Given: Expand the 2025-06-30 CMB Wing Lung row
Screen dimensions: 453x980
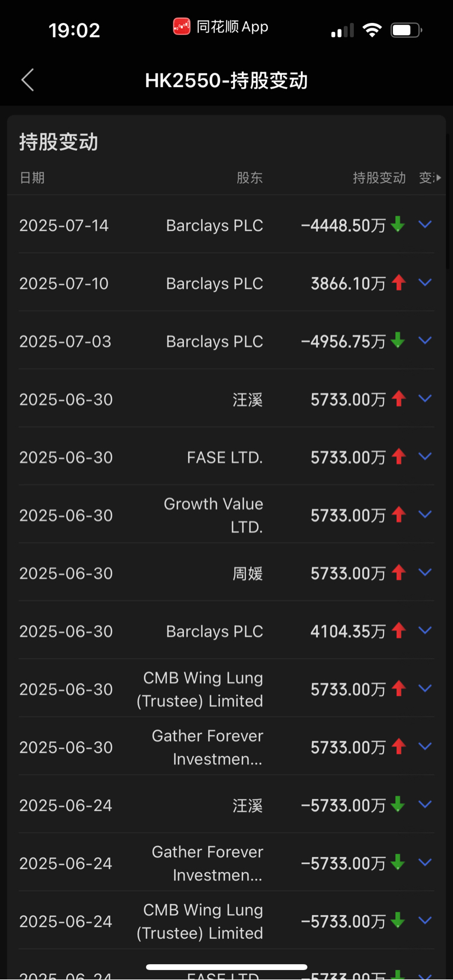Looking at the screenshot, I should click(425, 688).
